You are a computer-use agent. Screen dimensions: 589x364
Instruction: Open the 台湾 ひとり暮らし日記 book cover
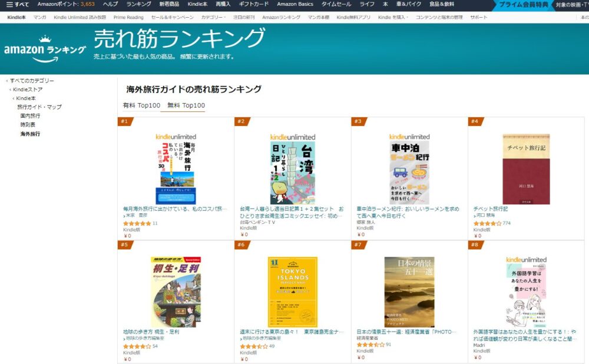pyautogui.click(x=293, y=173)
